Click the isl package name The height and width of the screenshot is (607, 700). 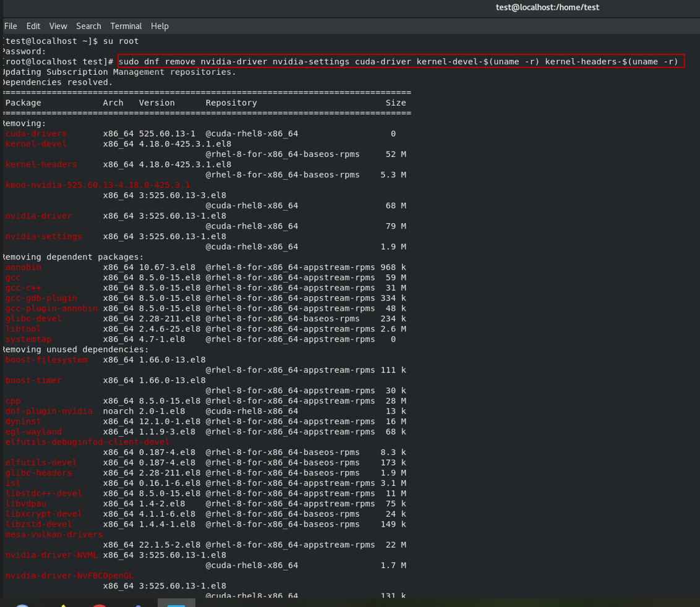coord(13,483)
